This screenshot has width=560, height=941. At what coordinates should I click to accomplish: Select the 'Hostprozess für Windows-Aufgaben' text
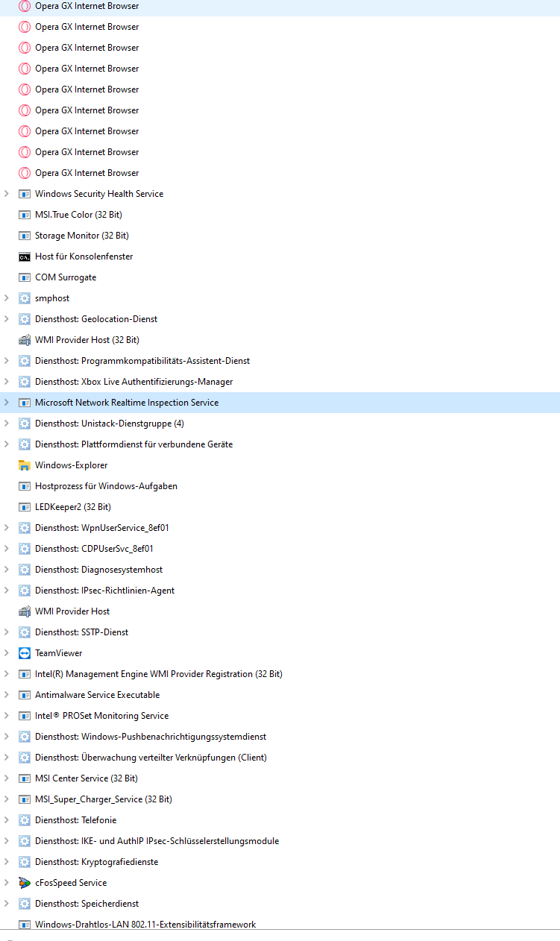(x=106, y=486)
